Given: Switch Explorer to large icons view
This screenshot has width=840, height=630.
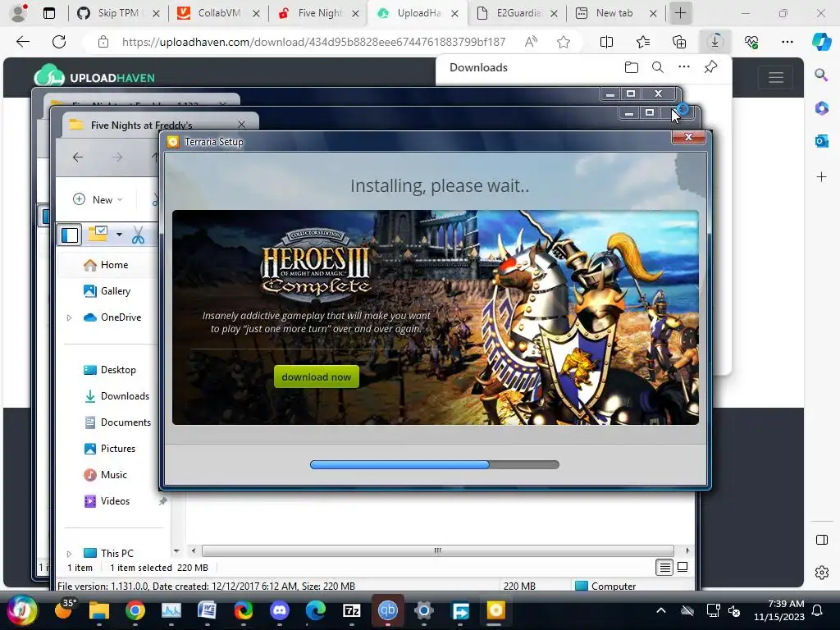Looking at the screenshot, I should coord(682,567).
